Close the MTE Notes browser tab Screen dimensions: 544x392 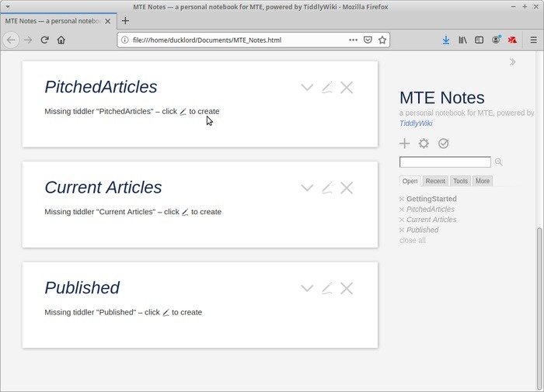(108, 21)
